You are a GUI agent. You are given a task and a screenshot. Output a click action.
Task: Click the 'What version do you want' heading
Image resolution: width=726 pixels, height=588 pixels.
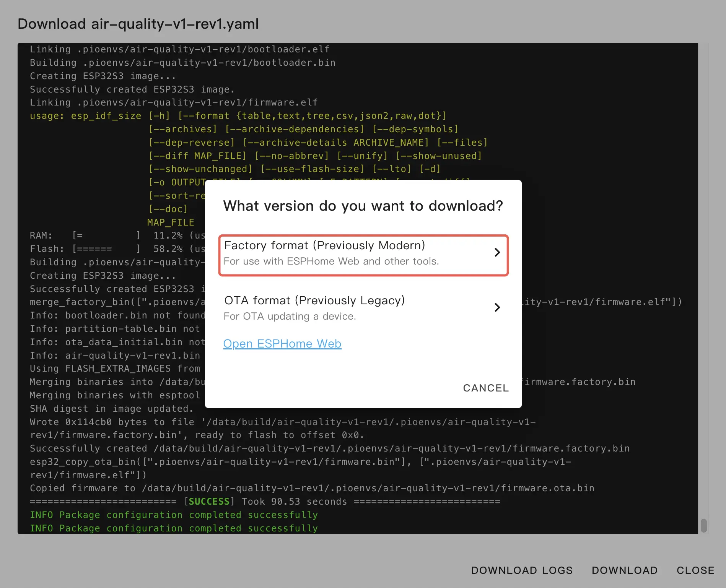coord(363,206)
